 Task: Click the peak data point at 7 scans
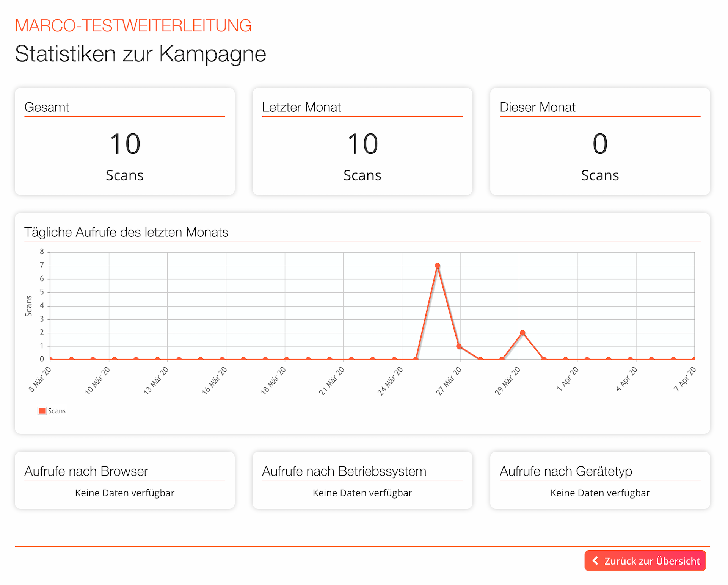tap(437, 266)
